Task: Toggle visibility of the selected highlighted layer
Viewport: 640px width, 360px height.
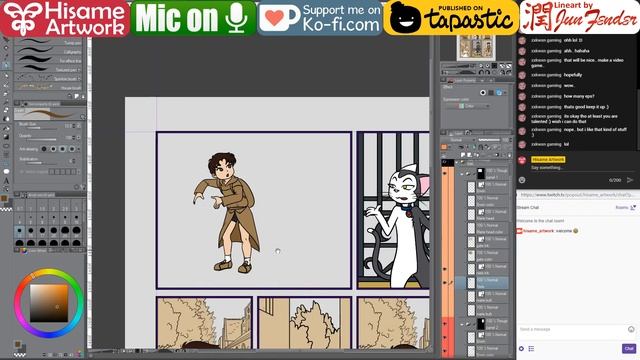Action: point(444,282)
